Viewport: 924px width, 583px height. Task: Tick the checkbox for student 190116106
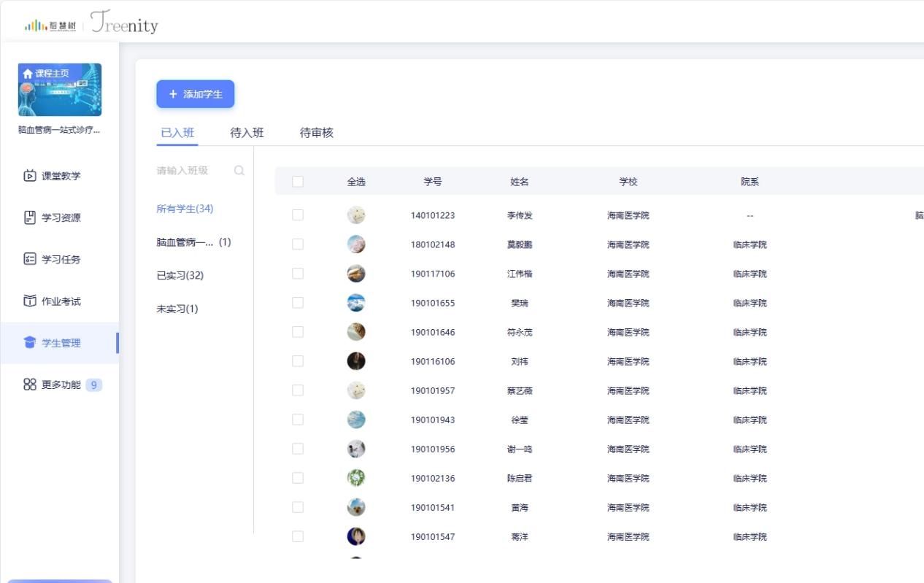298,361
